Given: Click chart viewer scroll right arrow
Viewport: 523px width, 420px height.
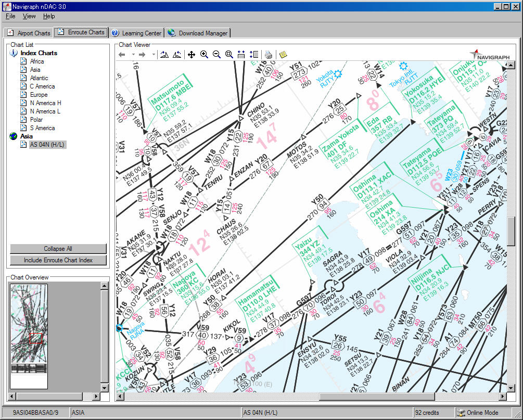Looking at the screenshot, I should click(503, 396).
